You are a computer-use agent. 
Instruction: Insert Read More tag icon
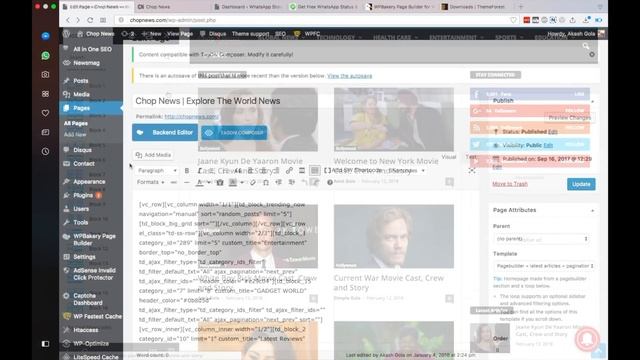(x=302, y=171)
